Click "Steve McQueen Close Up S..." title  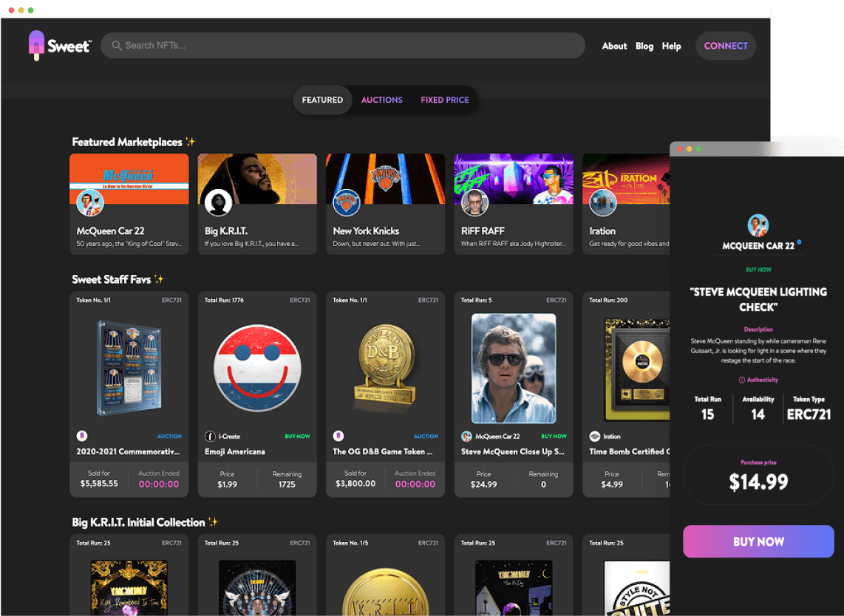click(512, 451)
